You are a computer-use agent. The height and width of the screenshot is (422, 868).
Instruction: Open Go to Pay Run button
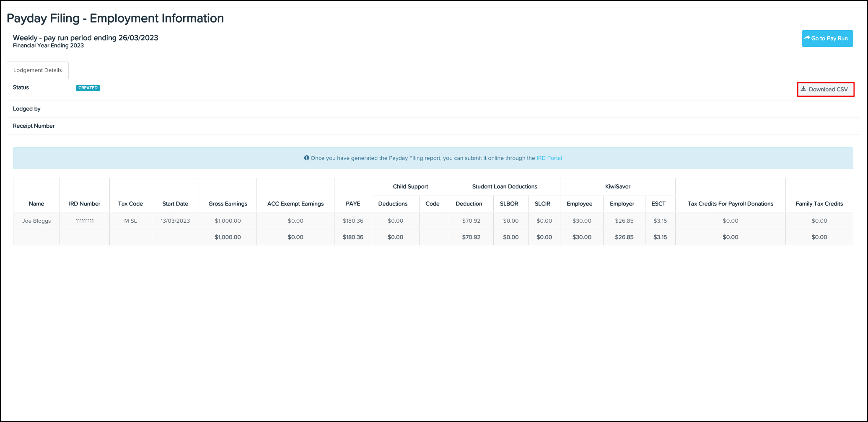pos(827,39)
